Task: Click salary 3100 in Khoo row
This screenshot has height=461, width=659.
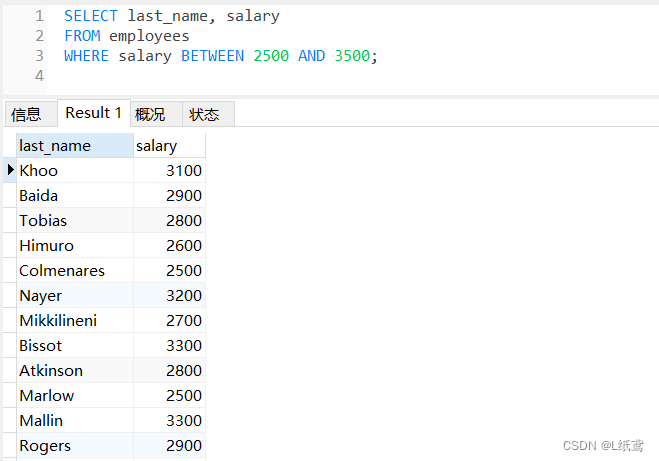Action: [169, 170]
